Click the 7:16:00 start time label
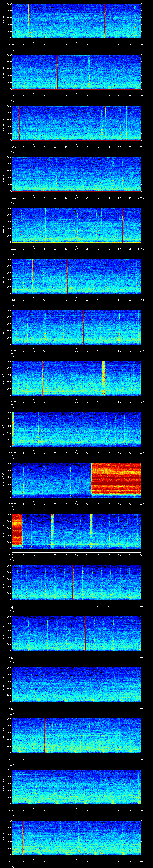 point(12,44)
